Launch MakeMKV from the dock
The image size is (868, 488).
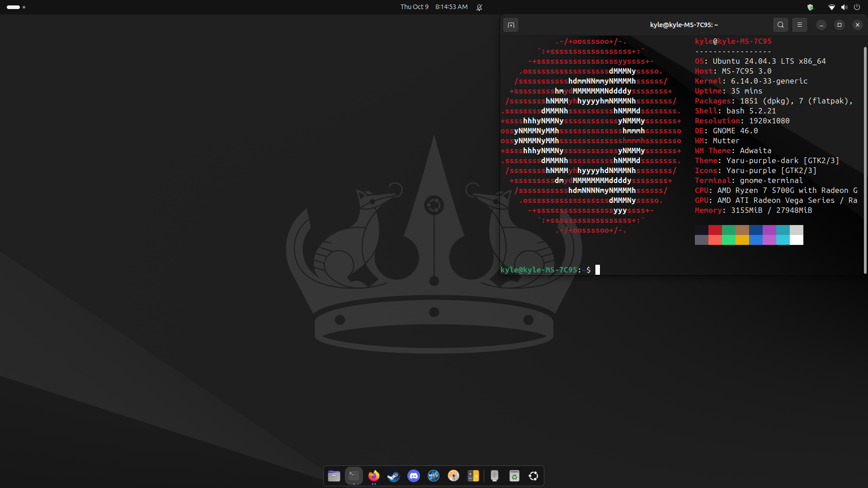[433, 476]
